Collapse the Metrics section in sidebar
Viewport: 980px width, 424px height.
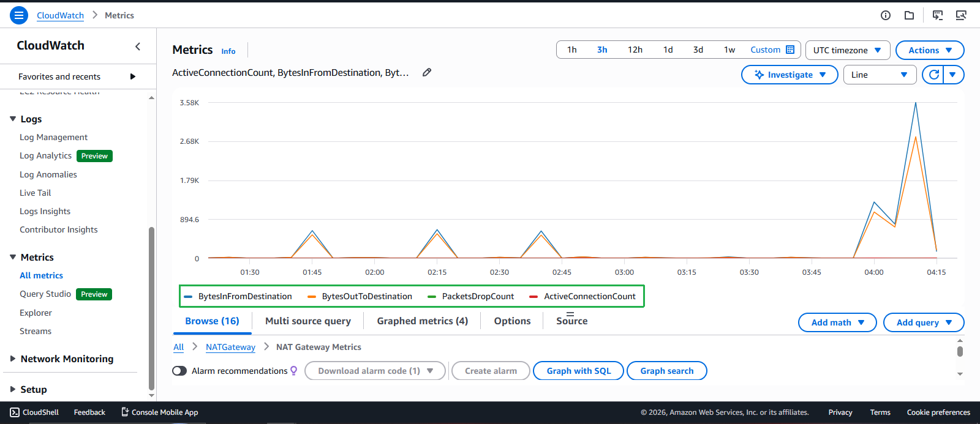click(x=13, y=257)
